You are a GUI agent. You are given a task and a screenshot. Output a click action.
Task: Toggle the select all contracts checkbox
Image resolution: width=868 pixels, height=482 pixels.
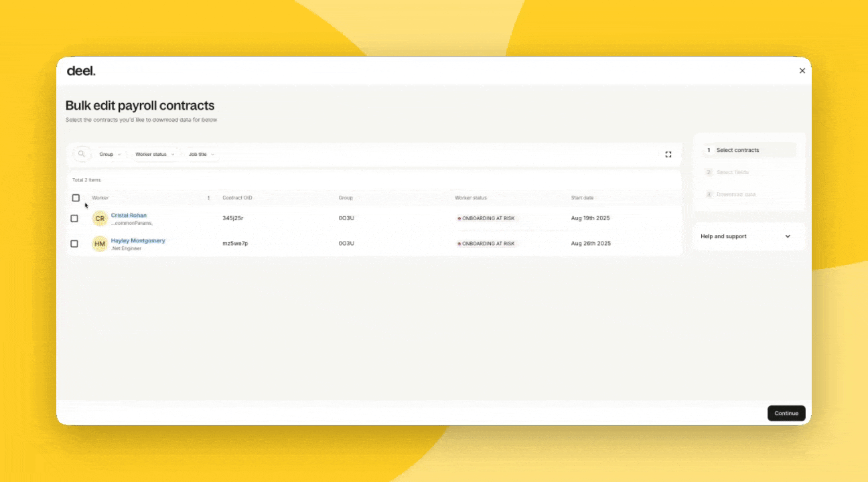point(76,198)
